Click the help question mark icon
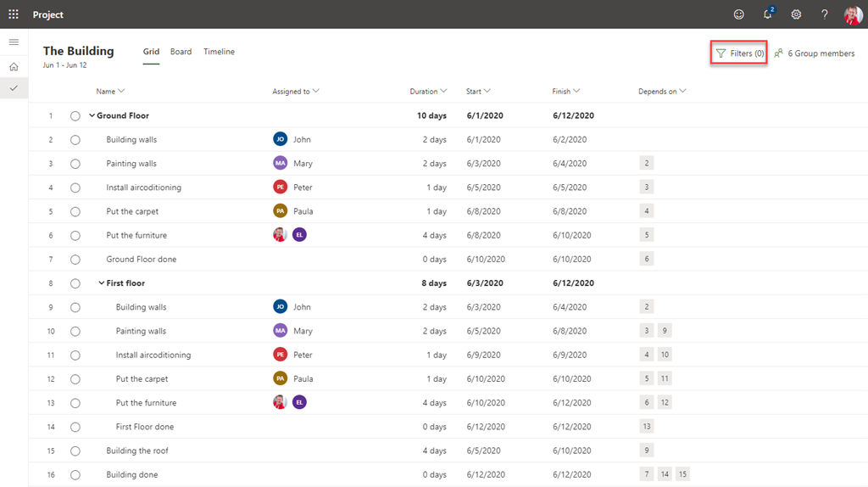This screenshot has width=868, height=487. (x=824, y=14)
